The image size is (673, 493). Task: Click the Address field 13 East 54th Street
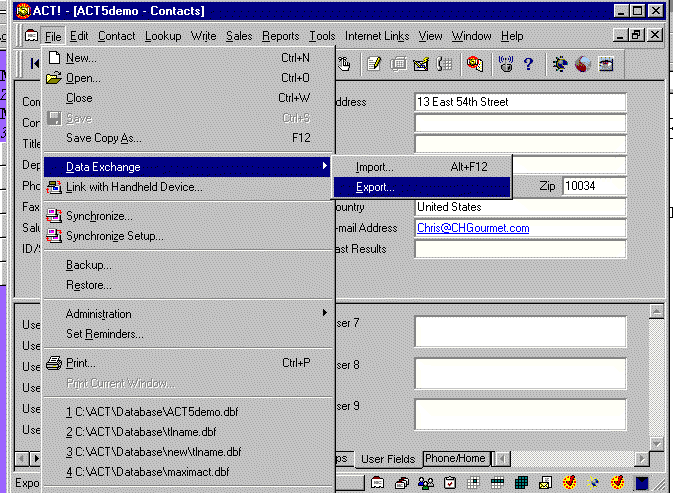point(520,102)
